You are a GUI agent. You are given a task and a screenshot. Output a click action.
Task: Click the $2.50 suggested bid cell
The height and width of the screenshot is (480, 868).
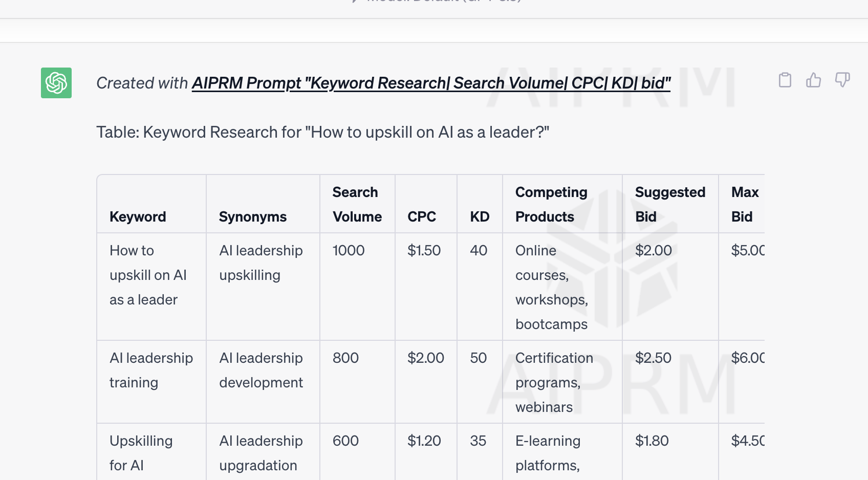pos(653,358)
